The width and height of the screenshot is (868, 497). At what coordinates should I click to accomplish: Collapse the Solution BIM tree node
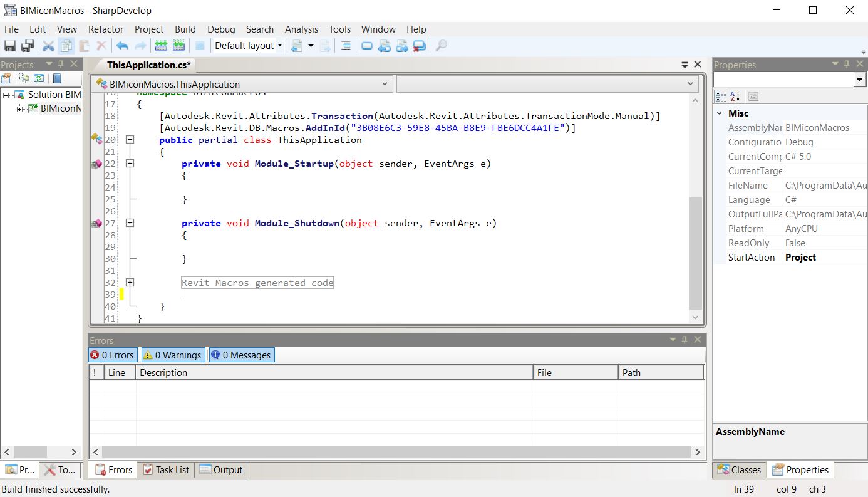tap(6, 94)
